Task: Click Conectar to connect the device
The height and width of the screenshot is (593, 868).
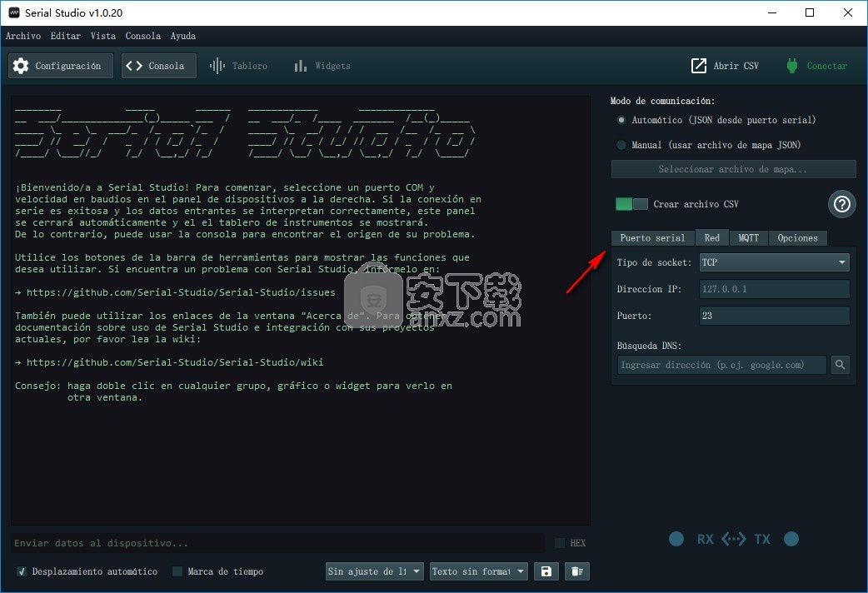Action: tap(817, 66)
